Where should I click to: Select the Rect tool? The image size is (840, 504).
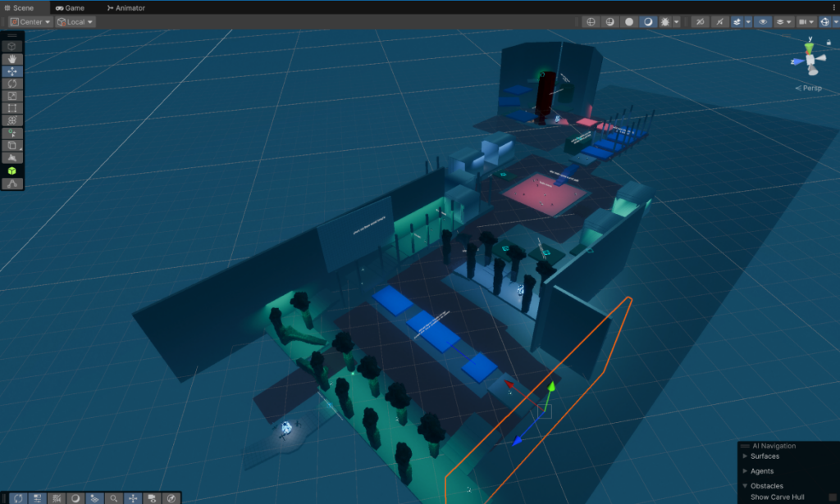coord(11,108)
